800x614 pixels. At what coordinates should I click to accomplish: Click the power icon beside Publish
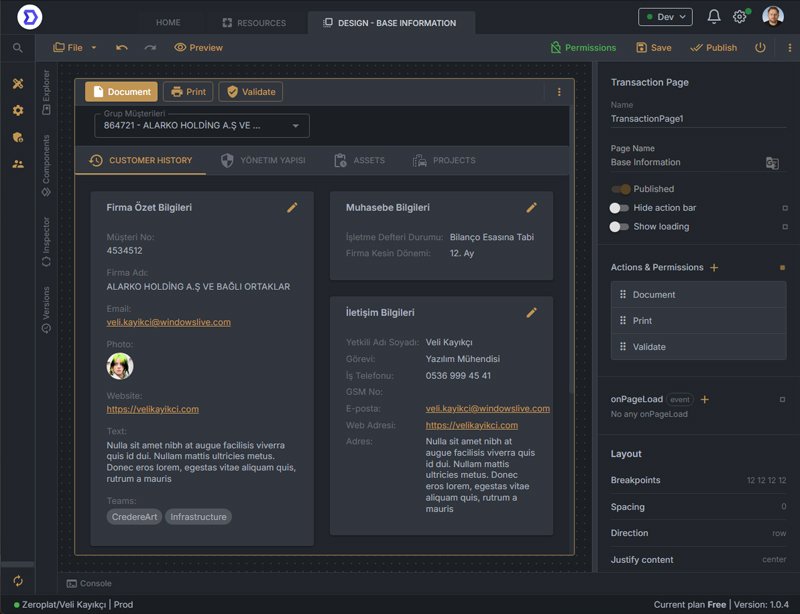pyautogui.click(x=760, y=47)
